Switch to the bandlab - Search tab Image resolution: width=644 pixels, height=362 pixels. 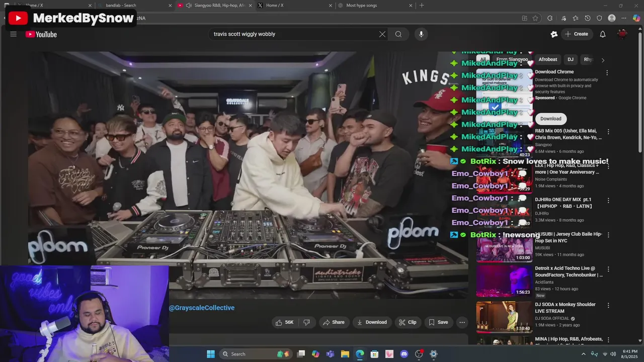(133, 6)
